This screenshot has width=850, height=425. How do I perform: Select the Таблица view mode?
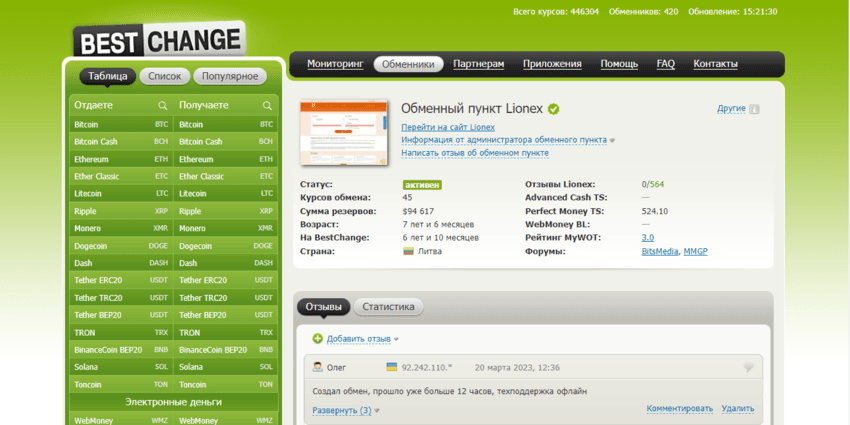coord(107,76)
